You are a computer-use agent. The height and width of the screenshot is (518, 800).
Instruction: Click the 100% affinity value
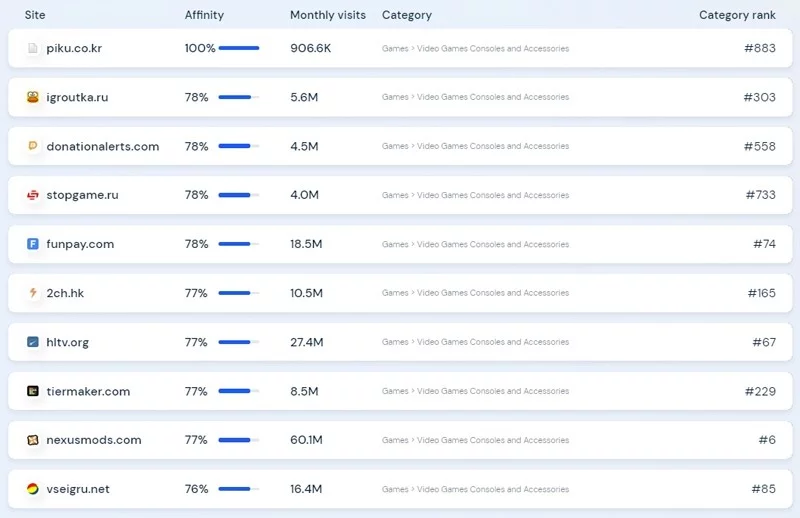(200, 48)
